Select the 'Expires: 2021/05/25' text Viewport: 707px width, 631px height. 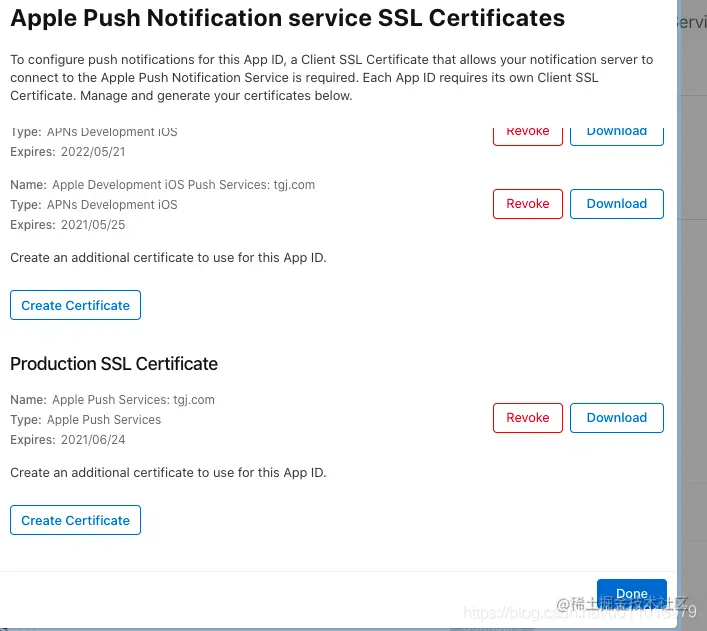[x=68, y=225]
